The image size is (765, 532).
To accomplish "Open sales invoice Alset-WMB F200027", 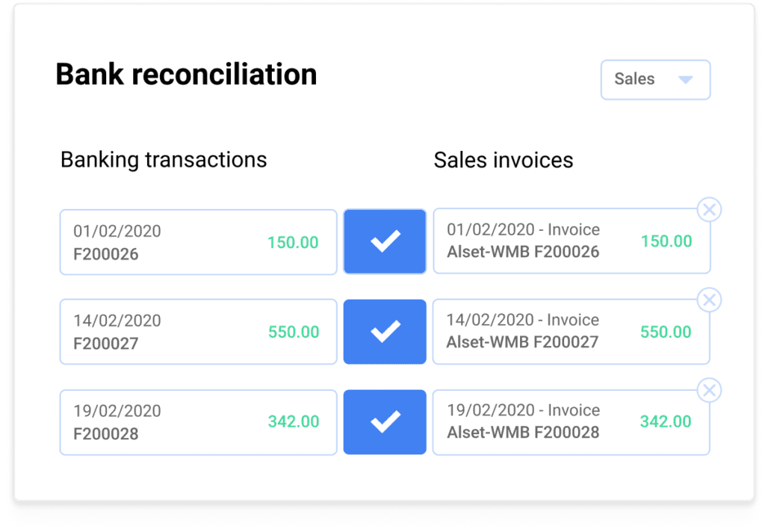I will tap(571, 332).
